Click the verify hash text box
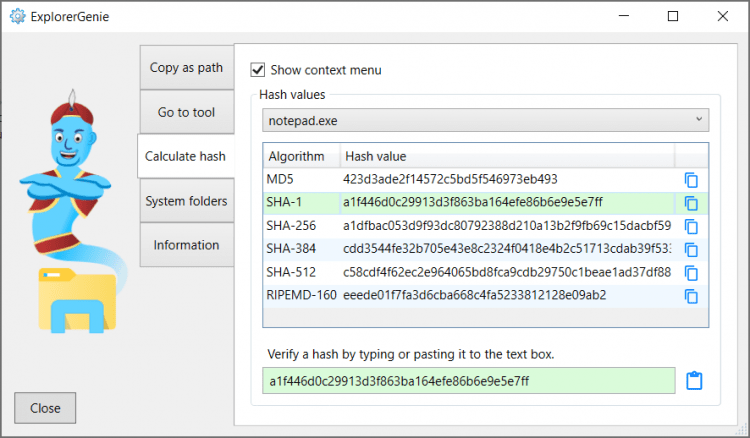 tap(469, 381)
